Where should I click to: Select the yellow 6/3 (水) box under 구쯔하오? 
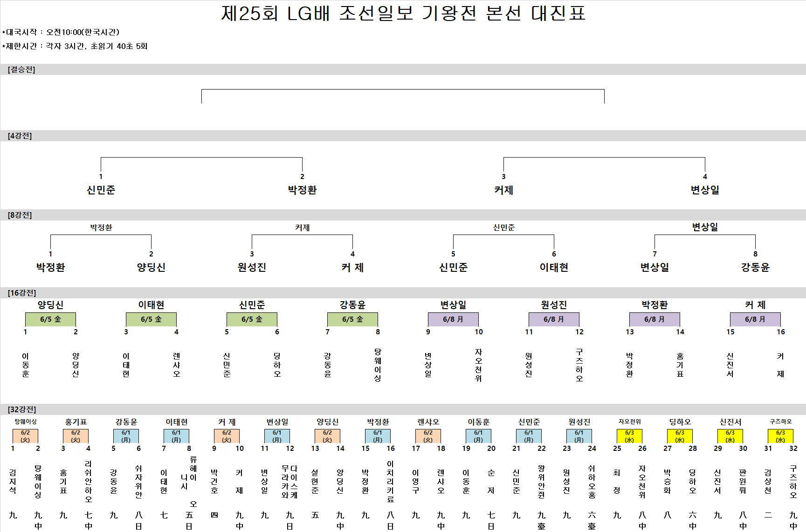[780, 436]
